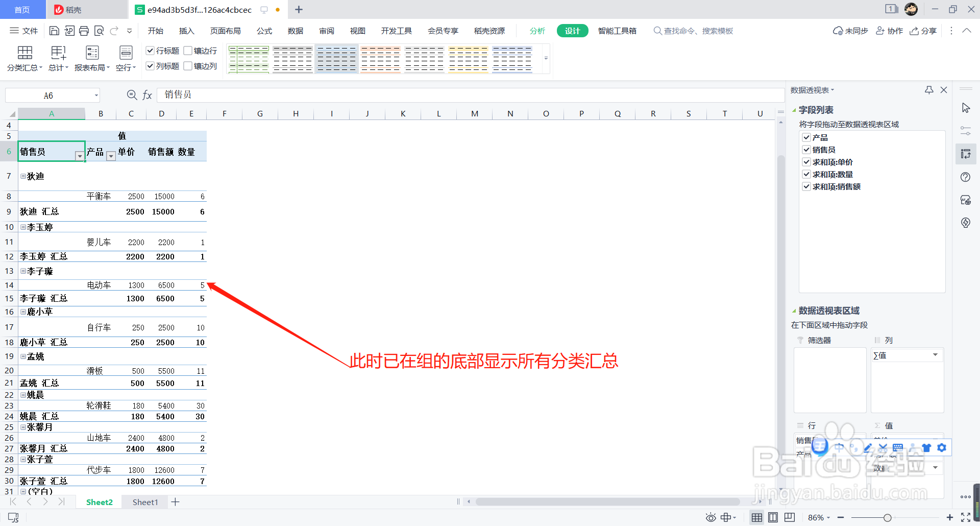Pin the 数据透视表 pane
Image resolution: width=980 pixels, height=526 pixels.
click(929, 90)
